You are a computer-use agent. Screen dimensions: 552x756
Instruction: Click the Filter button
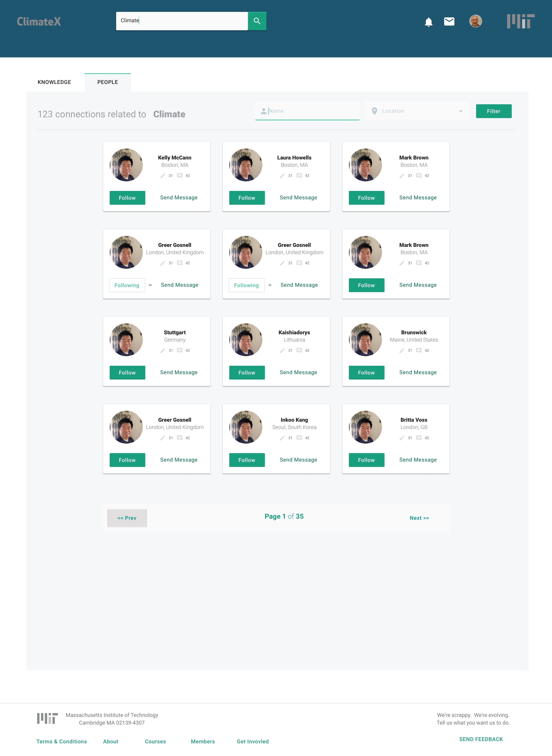(x=494, y=111)
